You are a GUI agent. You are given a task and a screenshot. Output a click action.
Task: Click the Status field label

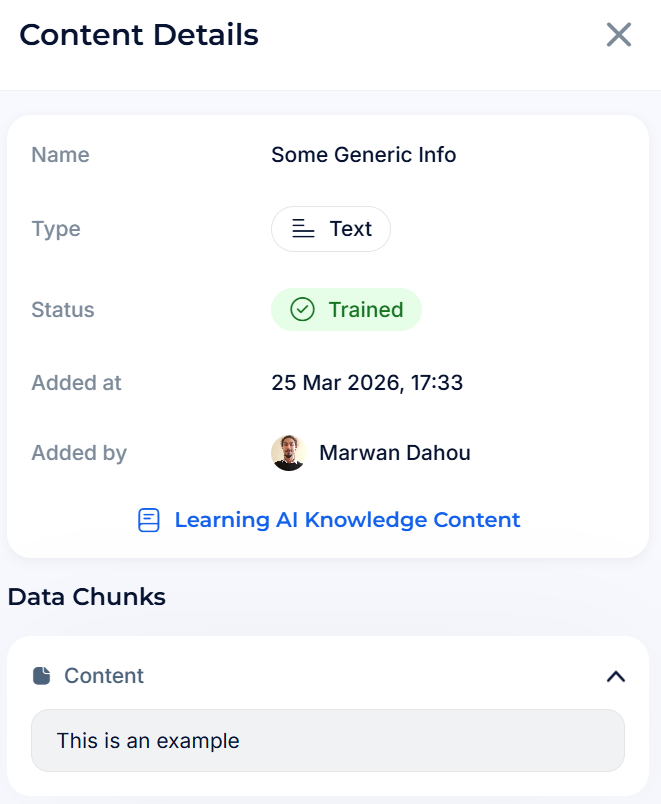pyautogui.click(x=63, y=310)
